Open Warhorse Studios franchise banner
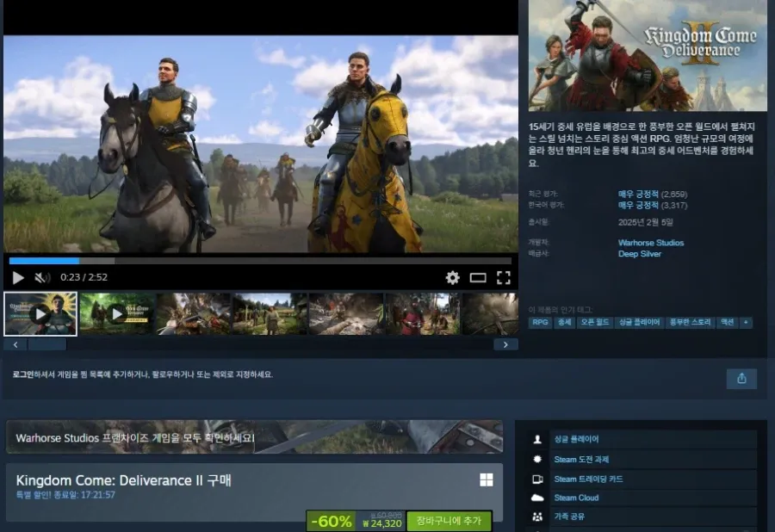The height and width of the screenshot is (532, 775). pyautogui.click(x=255, y=436)
